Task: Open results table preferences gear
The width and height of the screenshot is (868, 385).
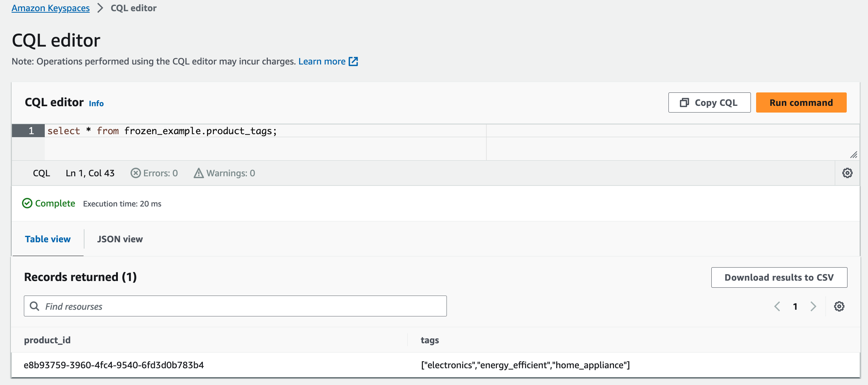Action: tap(839, 306)
